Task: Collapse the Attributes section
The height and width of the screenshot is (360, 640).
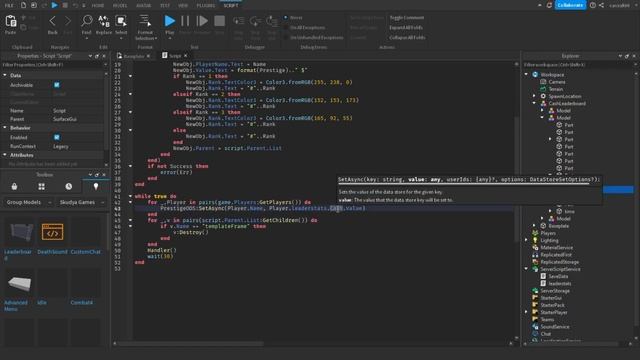Action: tap(5, 155)
